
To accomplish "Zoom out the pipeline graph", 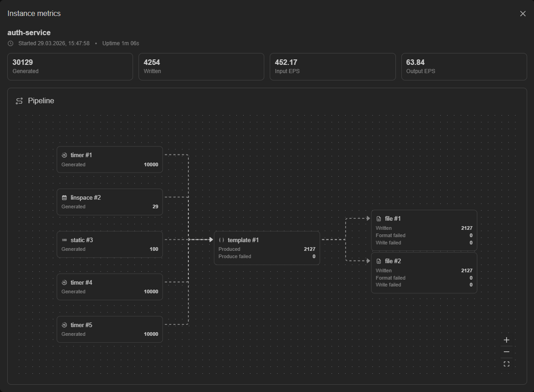I will [507, 352].
